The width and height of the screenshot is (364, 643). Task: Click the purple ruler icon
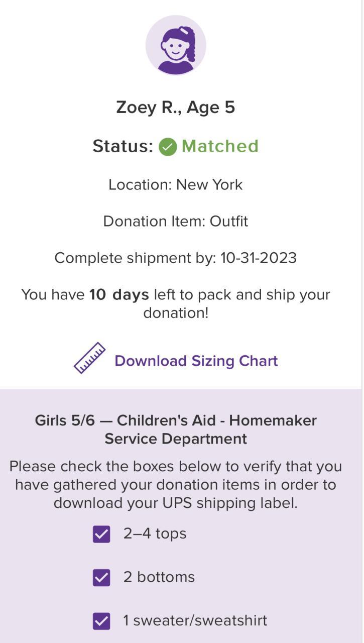tap(90, 358)
